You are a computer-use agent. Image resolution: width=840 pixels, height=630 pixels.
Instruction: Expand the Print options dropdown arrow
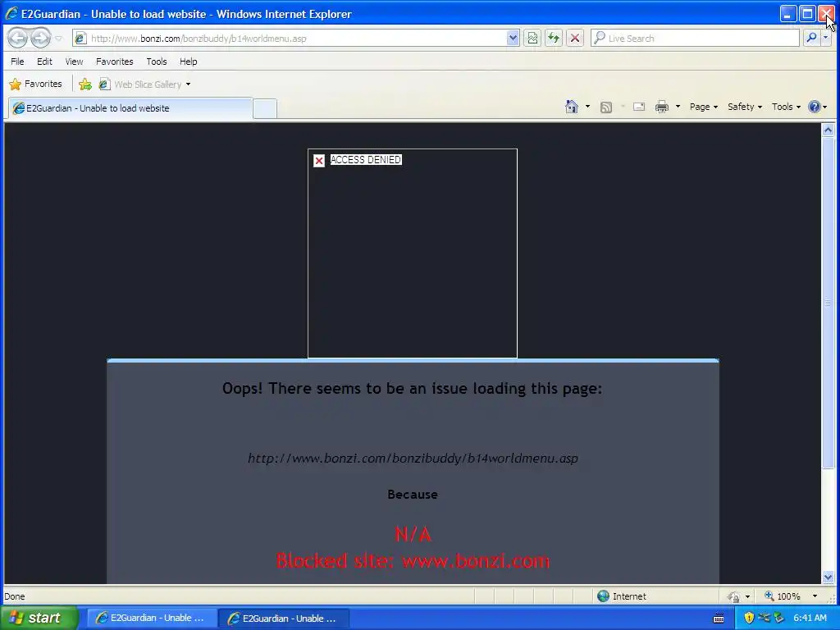(678, 107)
